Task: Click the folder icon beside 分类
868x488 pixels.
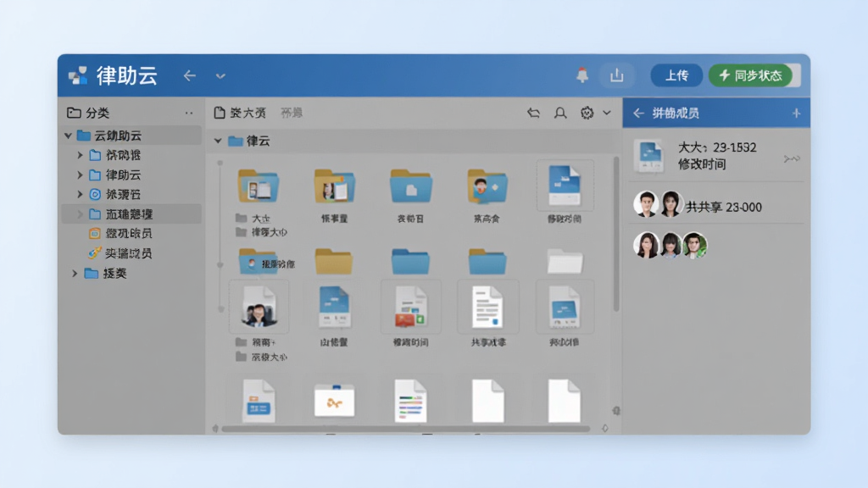Action: point(74,113)
